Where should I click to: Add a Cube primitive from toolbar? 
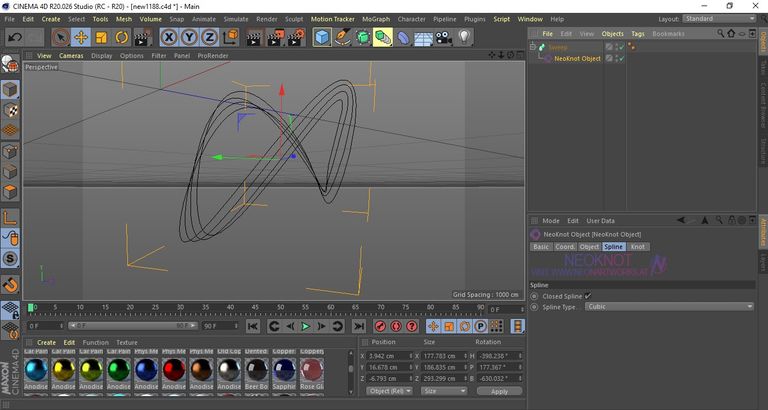point(322,37)
